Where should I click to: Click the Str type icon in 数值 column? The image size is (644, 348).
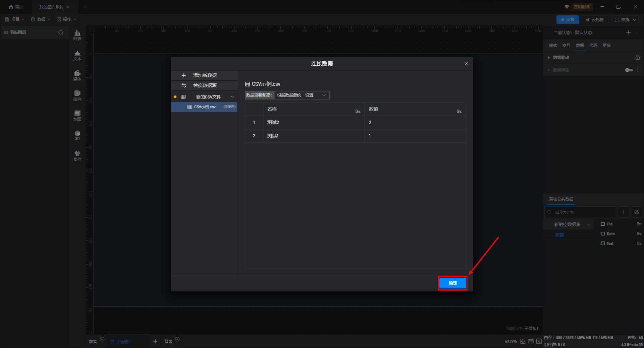(459, 111)
